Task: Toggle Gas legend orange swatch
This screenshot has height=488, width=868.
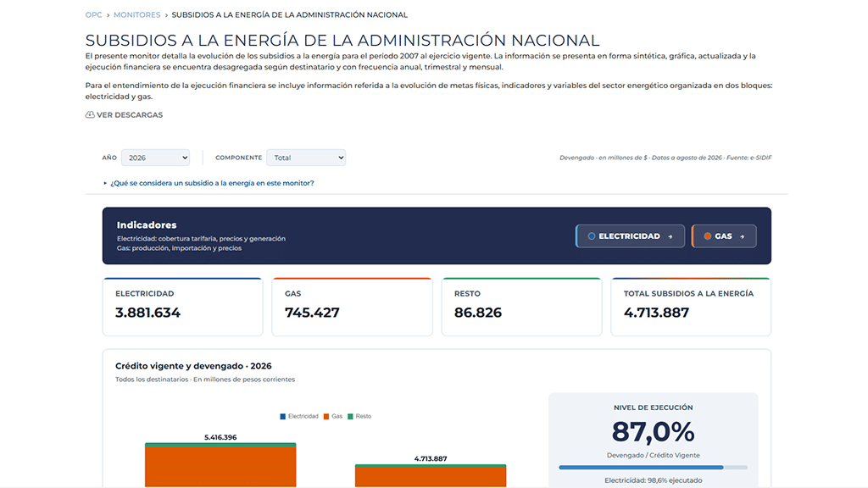Action: (326, 417)
